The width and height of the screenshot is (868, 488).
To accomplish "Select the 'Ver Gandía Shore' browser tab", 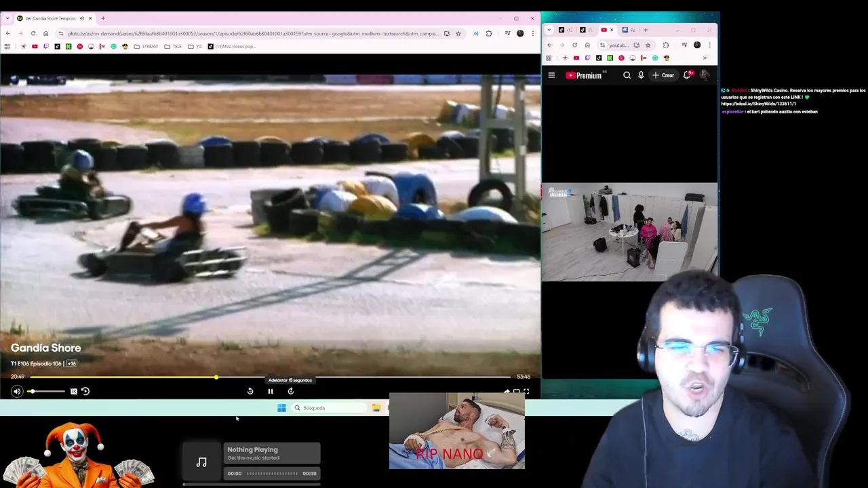I will click(55, 18).
